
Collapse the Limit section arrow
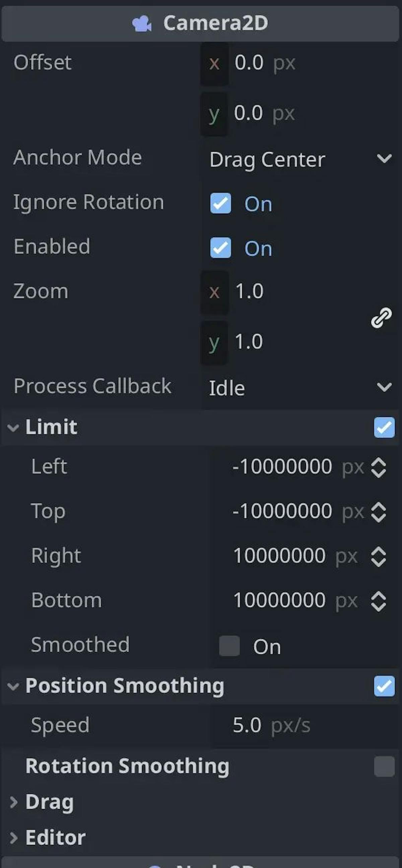tap(13, 428)
